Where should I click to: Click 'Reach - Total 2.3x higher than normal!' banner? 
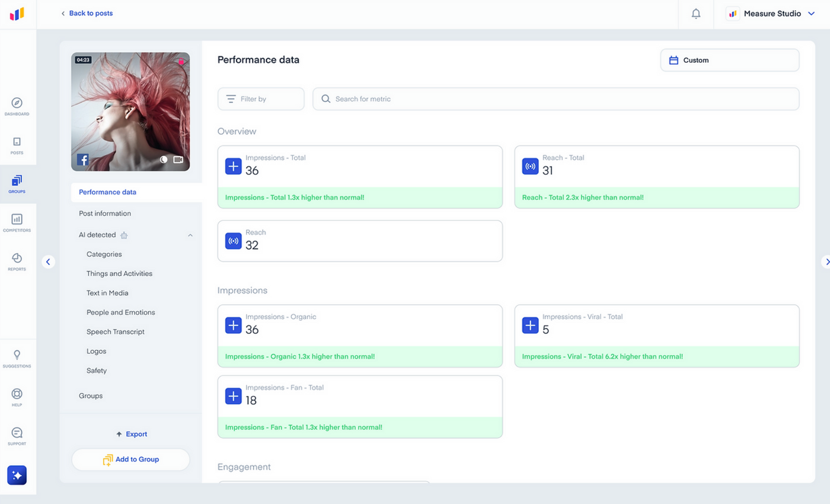pos(657,197)
